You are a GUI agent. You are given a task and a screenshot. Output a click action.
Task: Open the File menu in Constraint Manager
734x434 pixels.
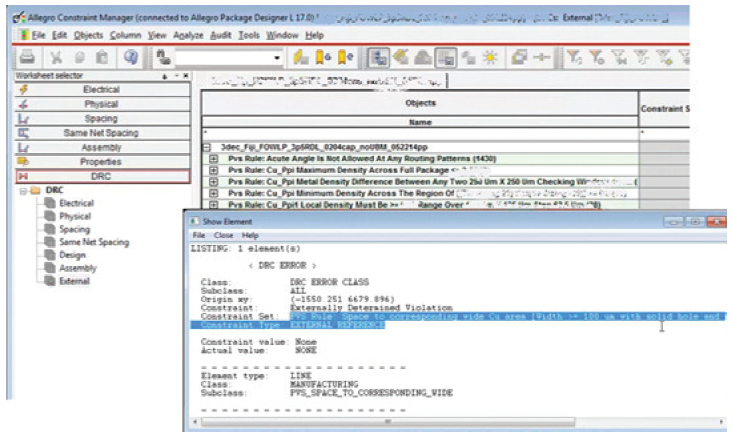[x=38, y=35]
